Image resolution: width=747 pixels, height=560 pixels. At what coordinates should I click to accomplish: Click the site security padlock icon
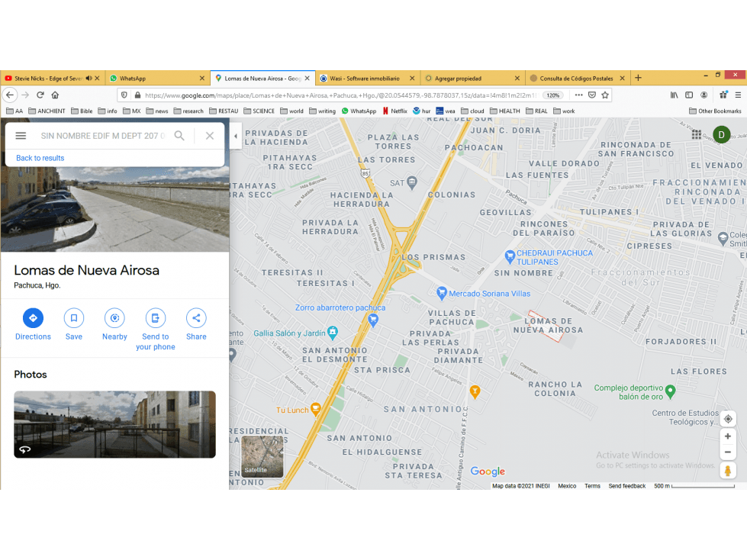coord(137,95)
